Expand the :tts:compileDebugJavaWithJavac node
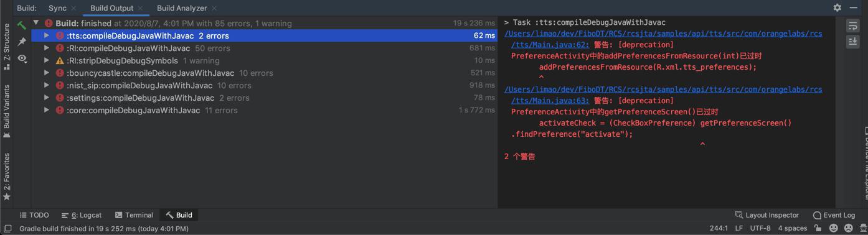 tap(47, 35)
